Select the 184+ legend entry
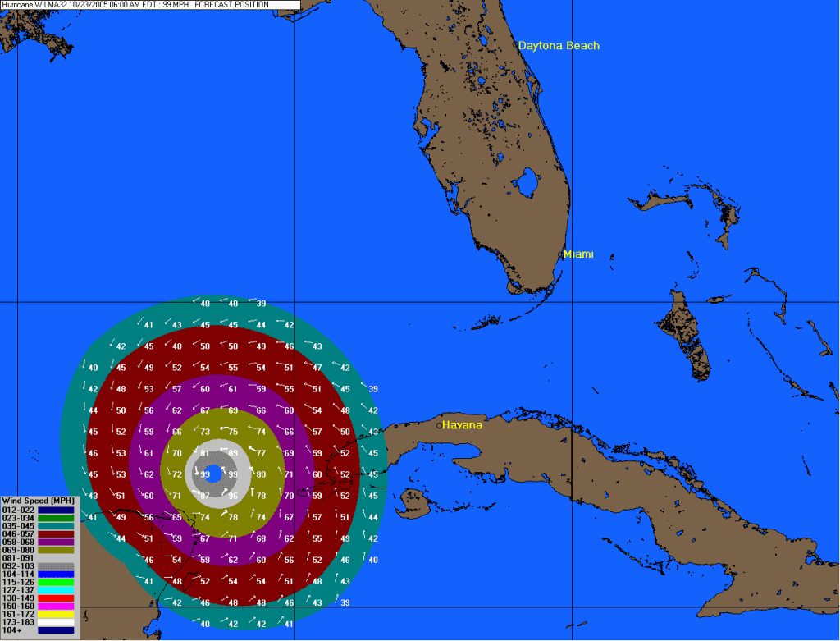The width and height of the screenshot is (840, 641). 56,630
